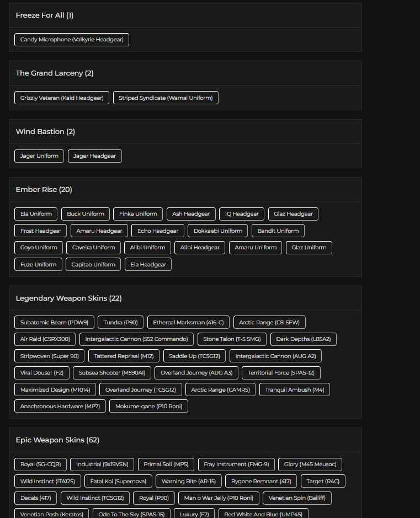Select Fray Instrument (FMG-9) epic skin
Viewport: 420px width, 518px height.
pyautogui.click(x=236, y=464)
